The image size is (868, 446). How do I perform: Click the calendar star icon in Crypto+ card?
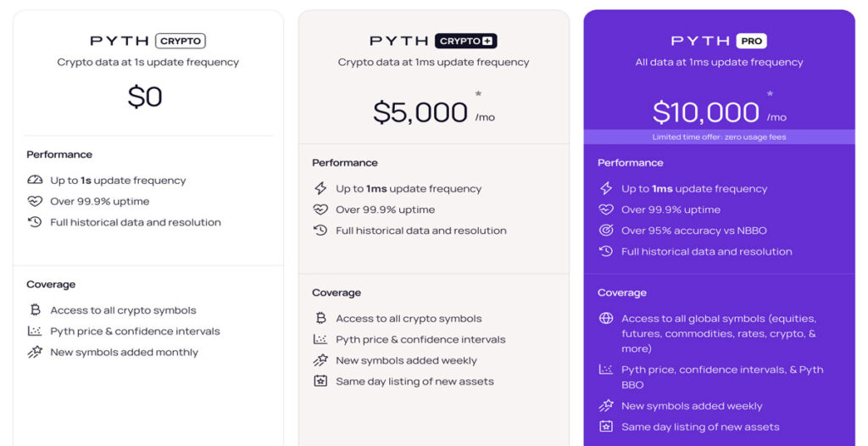point(320,382)
